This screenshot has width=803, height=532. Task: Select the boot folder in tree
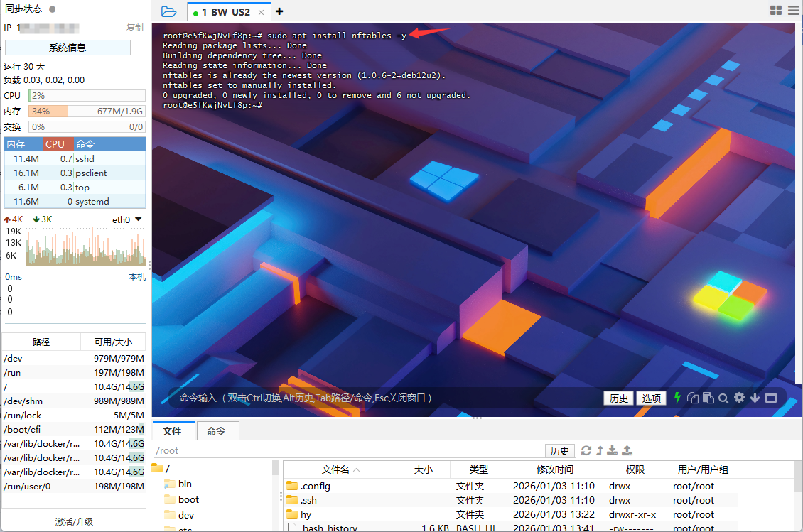pos(188,499)
